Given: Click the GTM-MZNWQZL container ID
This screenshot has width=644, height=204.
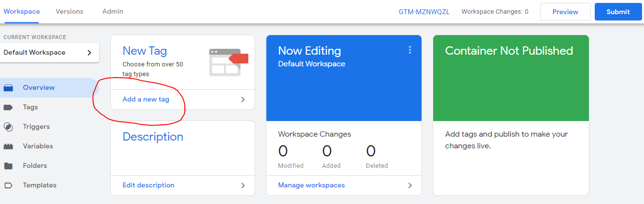Looking at the screenshot, I should (424, 12).
